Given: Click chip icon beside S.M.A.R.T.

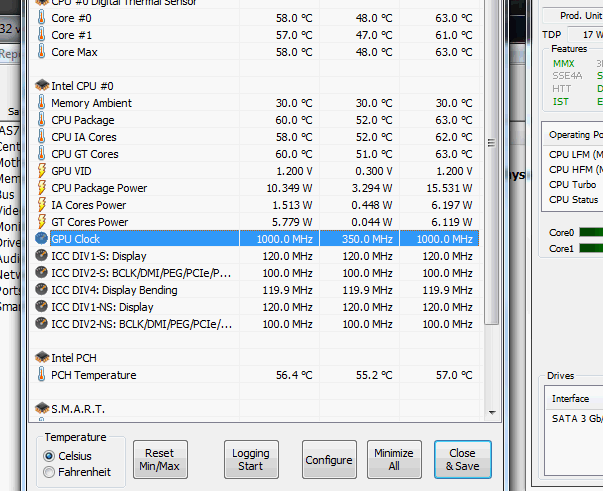Looking at the screenshot, I should (x=42, y=408).
